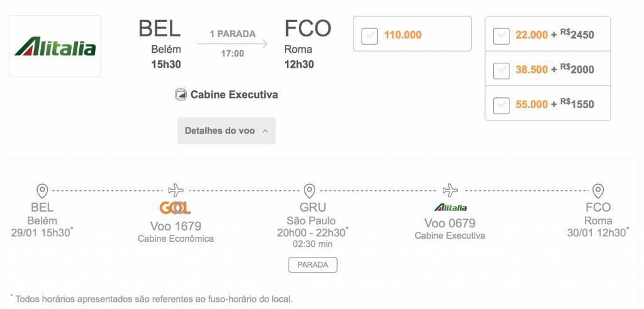Choose the 55.000 + R$1550 fare checkbox
Image resolution: width=644 pixels, height=309 pixels.
pyautogui.click(x=501, y=105)
